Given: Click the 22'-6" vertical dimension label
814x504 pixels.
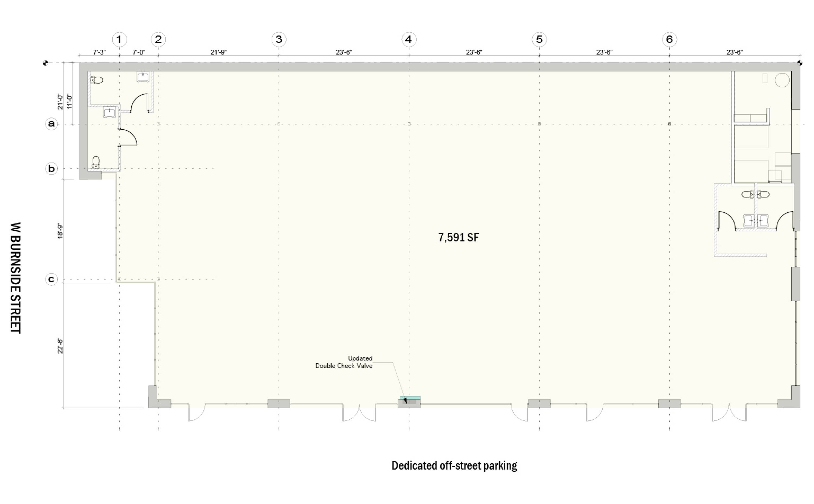Looking at the screenshot, I should click(60, 346).
